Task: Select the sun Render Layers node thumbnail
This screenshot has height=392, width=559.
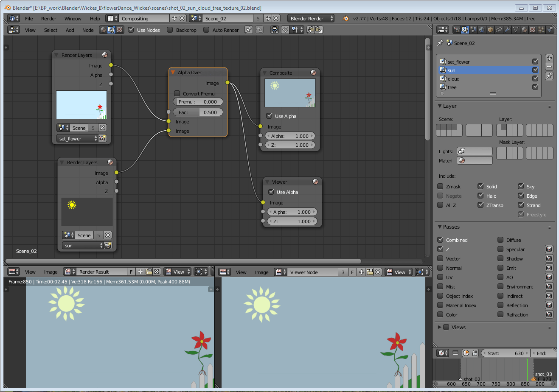Action: tap(87, 212)
